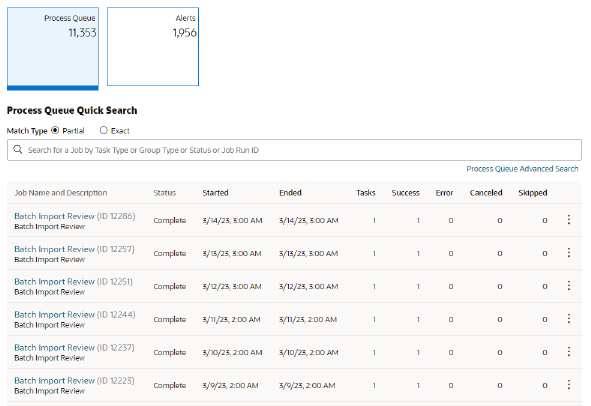The image size is (591, 406).
Task: Click started time 3/9/23, 2:00 AM
Action: point(230,385)
